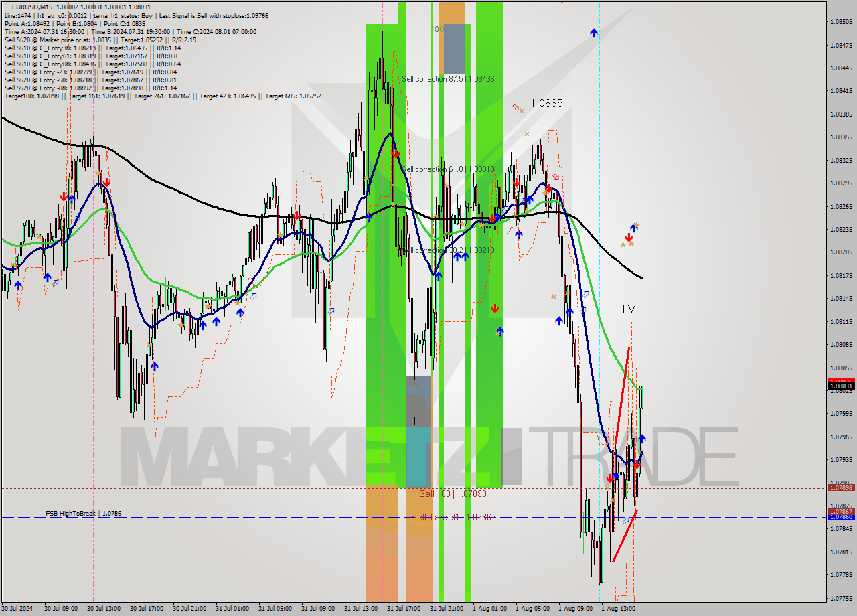857x616 pixels.
Task: Click the 'Time A:2024.07.31 16:30:00' info line
Action: pos(131,31)
